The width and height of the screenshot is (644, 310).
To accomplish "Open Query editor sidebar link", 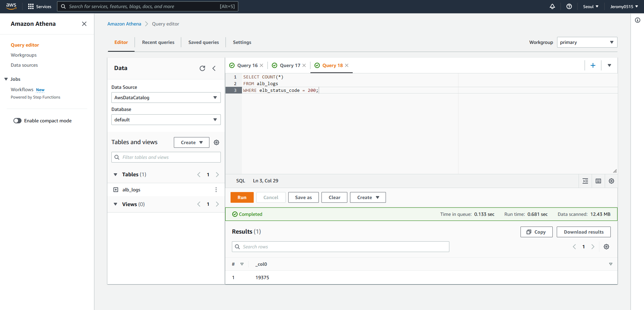I will 25,45.
